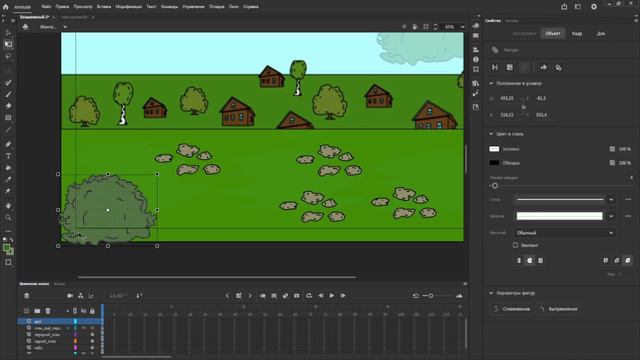Screen dimensions: 640x360
Task: Open the Info panel icon in dock
Action: pos(476,60)
